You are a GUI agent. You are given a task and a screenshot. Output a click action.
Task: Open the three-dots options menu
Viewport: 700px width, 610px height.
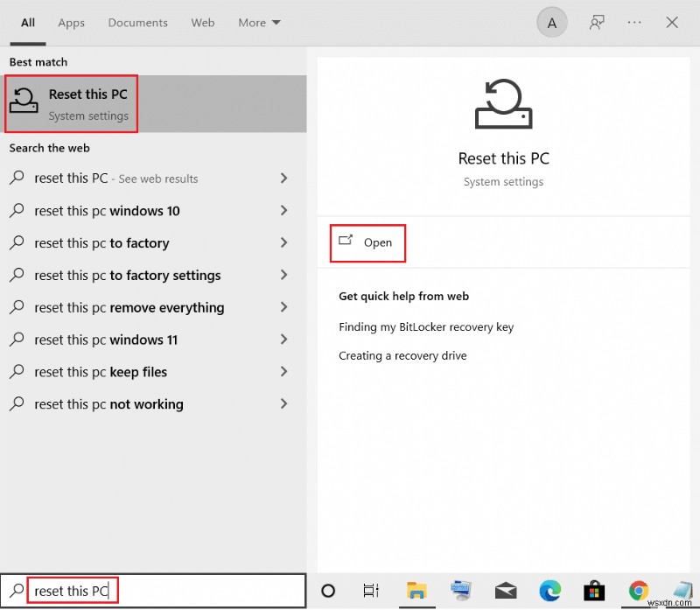pos(634,24)
